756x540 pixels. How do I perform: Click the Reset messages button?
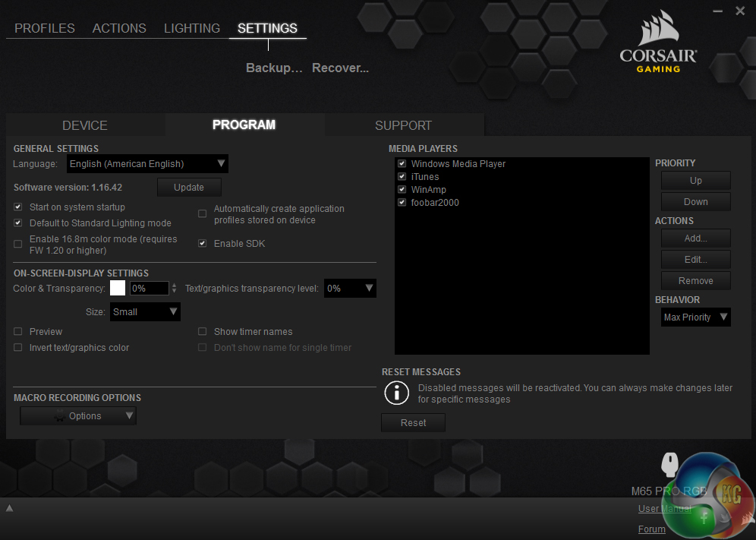[413, 423]
